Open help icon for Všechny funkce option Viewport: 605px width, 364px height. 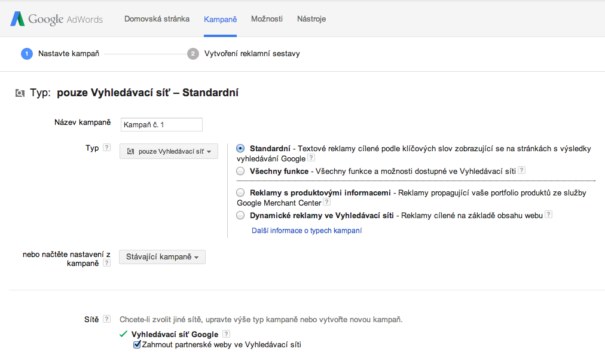tap(521, 170)
